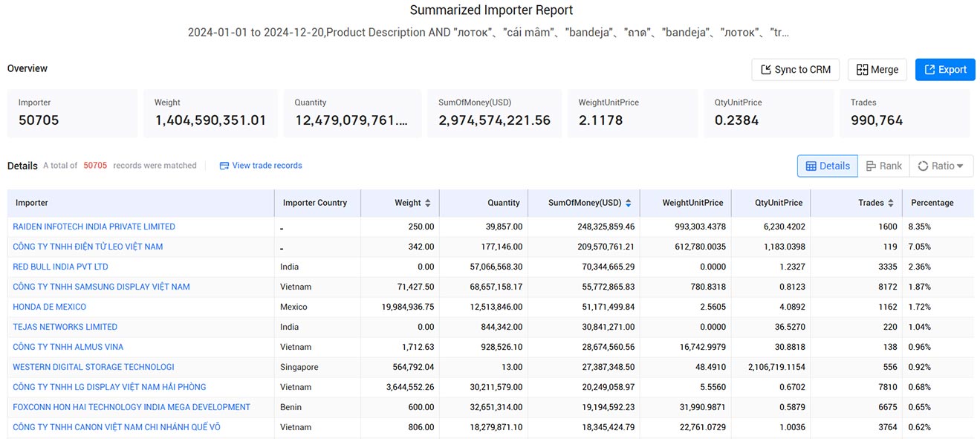Switch to the Details view tab
980x439 pixels.
828,166
